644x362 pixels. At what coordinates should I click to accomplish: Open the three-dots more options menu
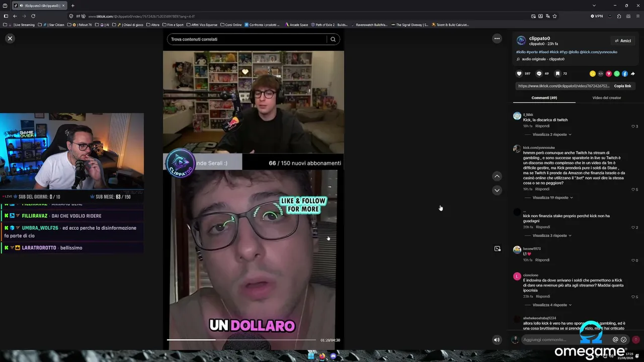[x=497, y=39]
